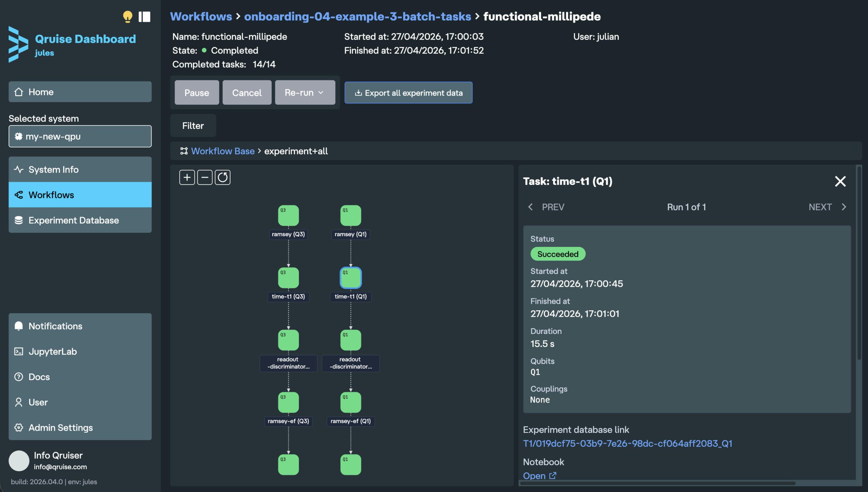868x492 pixels.
Task: Reset the workflow graph view
Action: [222, 177]
